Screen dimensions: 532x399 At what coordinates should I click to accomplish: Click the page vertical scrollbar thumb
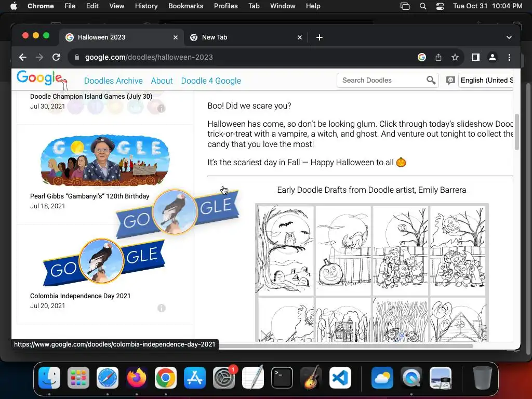point(517,131)
